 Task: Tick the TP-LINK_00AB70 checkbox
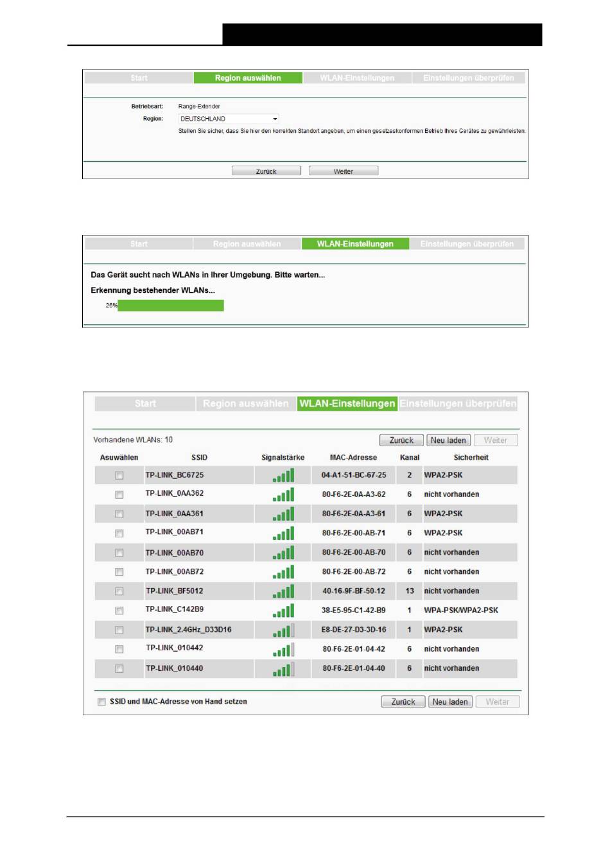point(119,553)
